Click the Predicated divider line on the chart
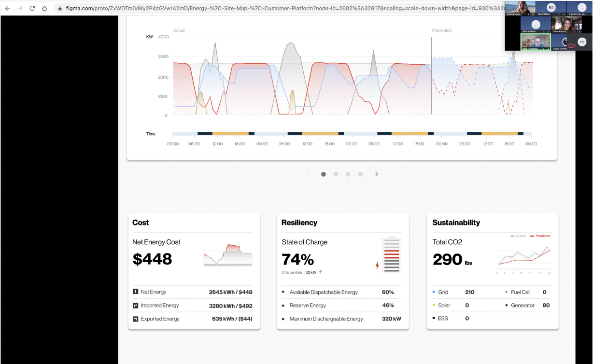This screenshot has height=364, width=593. click(432, 76)
